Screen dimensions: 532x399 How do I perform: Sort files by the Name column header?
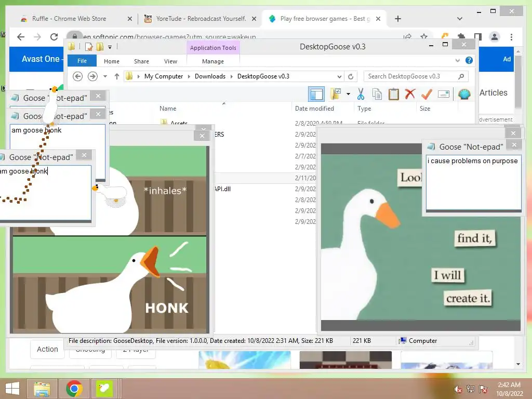[x=168, y=109]
